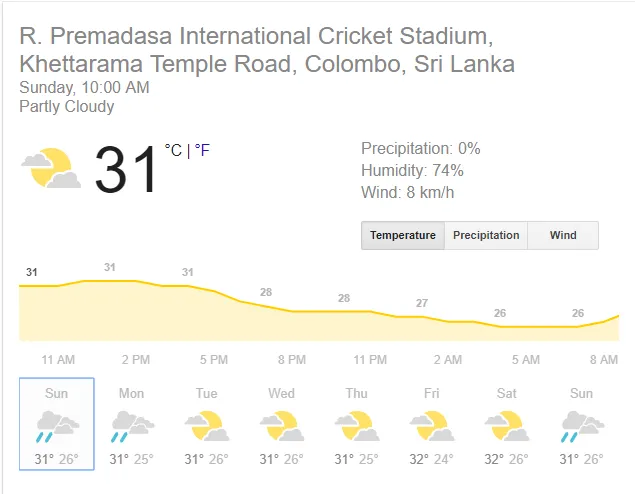Screen dimensions: 635x494
Task: Show the Wind chart tab
Action: 563,235
